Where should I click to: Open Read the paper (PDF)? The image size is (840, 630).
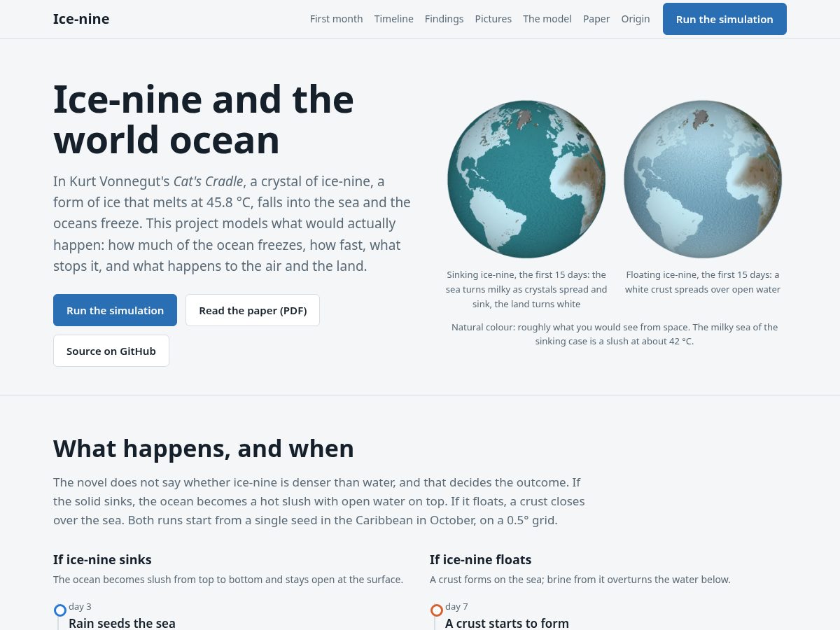tap(253, 310)
